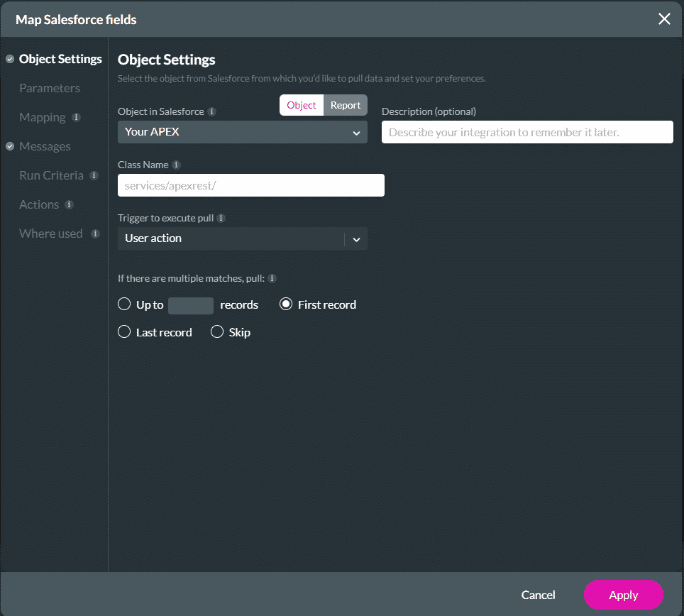This screenshot has width=684, height=616.
Task: Click info icon next to Where used
Action: click(x=95, y=233)
